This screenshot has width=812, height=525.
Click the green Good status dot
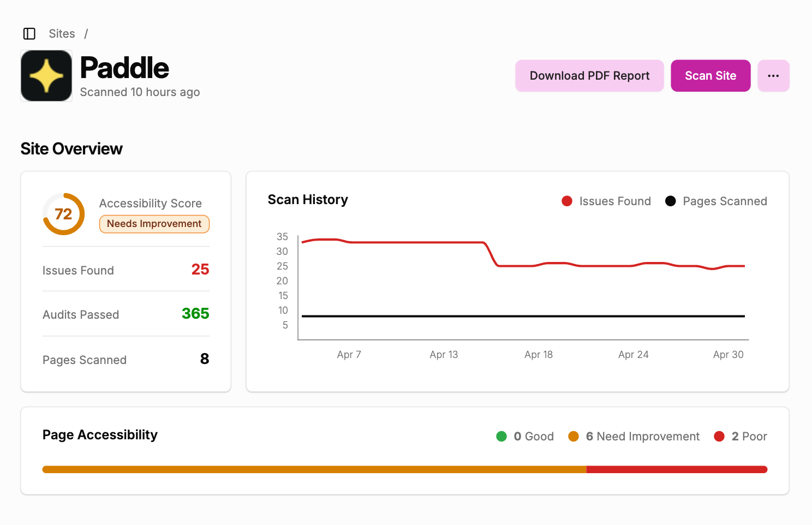pyautogui.click(x=501, y=437)
